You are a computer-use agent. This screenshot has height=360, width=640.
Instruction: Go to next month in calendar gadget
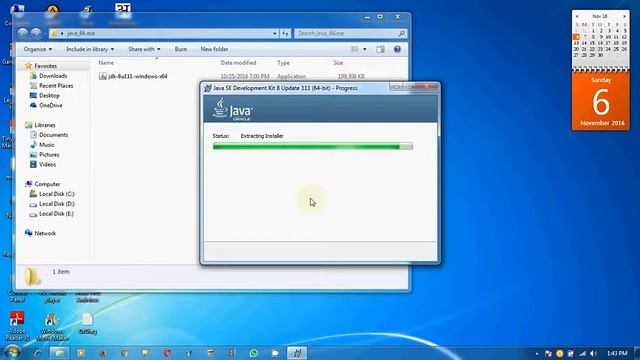[x=624, y=16]
